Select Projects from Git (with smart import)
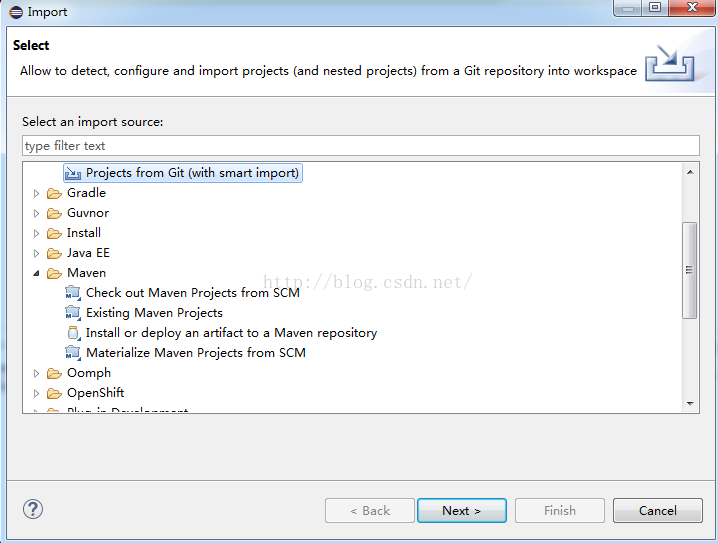718x543 pixels. [183, 173]
